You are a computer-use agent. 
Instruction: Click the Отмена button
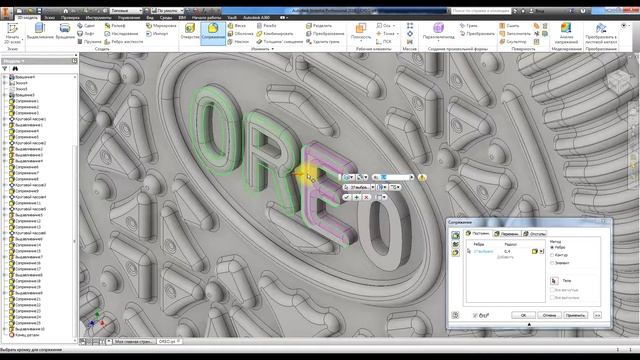tap(549, 316)
